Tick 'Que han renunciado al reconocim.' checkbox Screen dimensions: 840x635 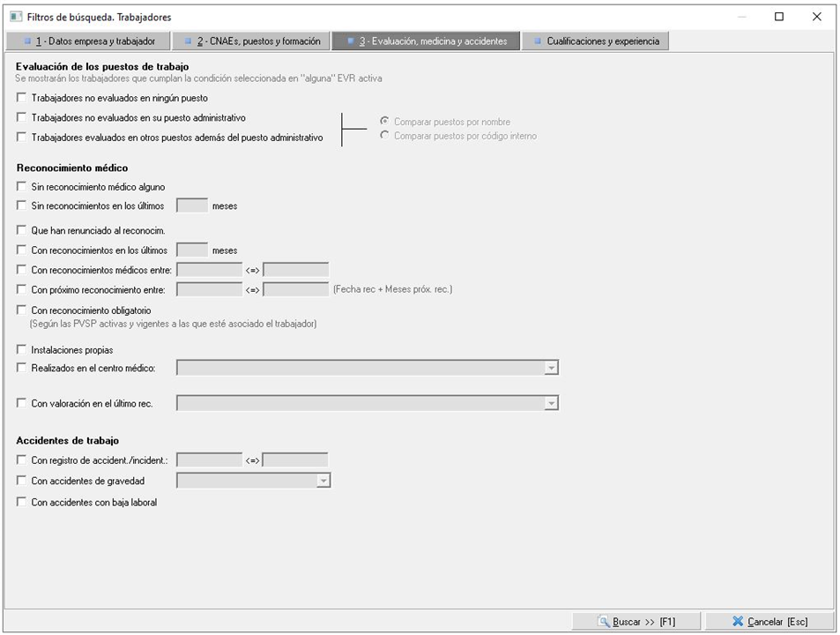pos(21,230)
